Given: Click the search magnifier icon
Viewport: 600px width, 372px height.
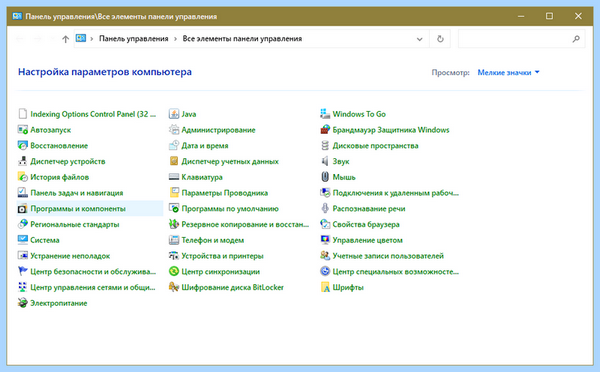Looking at the screenshot, I should [x=576, y=39].
